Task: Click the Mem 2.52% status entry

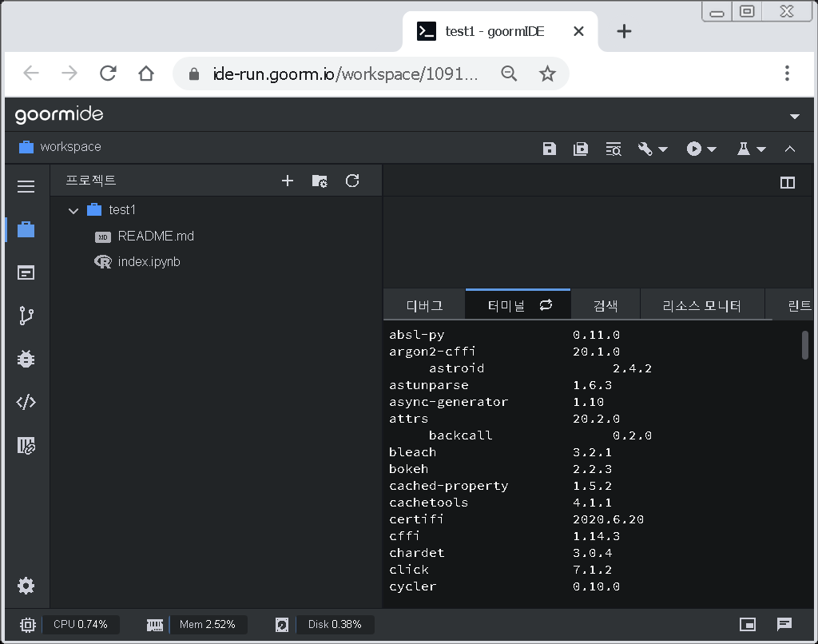Action: tap(208, 624)
